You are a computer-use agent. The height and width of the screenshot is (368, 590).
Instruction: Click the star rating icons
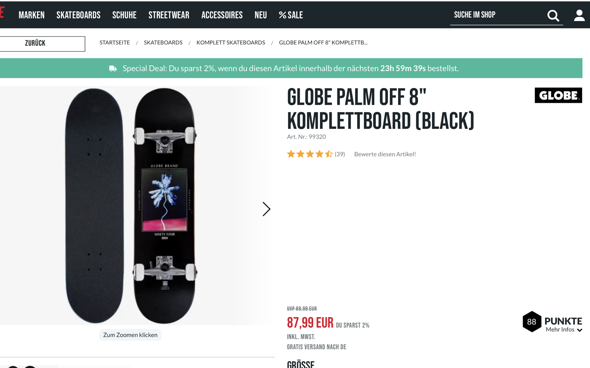(x=310, y=154)
